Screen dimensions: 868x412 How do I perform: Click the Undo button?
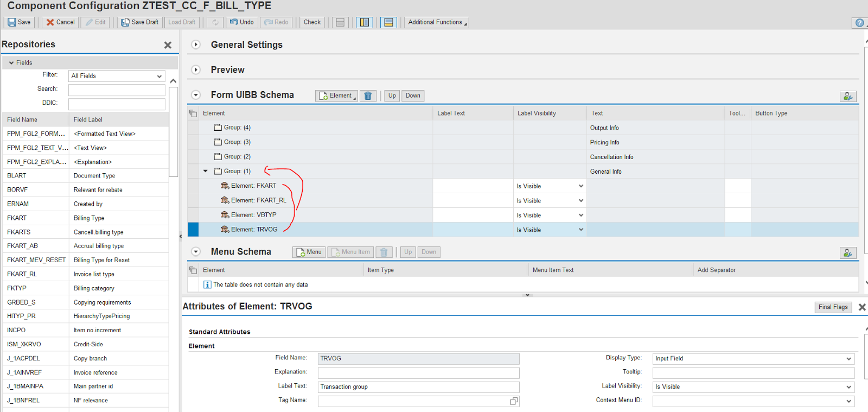click(241, 22)
